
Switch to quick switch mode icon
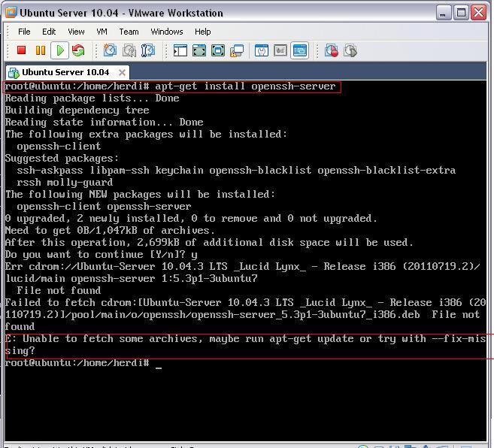click(199, 50)
